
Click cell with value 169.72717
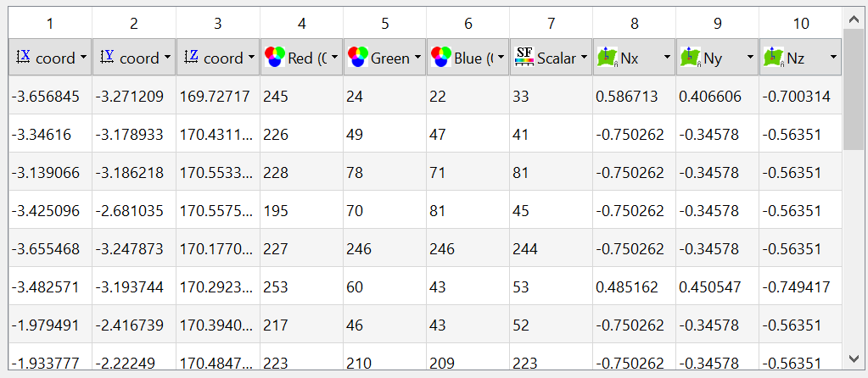216,97
